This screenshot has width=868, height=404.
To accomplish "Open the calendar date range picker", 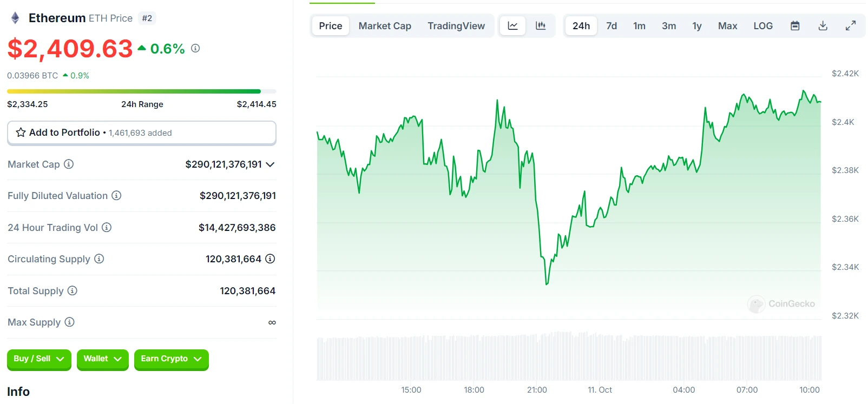I will click(795, 25).
